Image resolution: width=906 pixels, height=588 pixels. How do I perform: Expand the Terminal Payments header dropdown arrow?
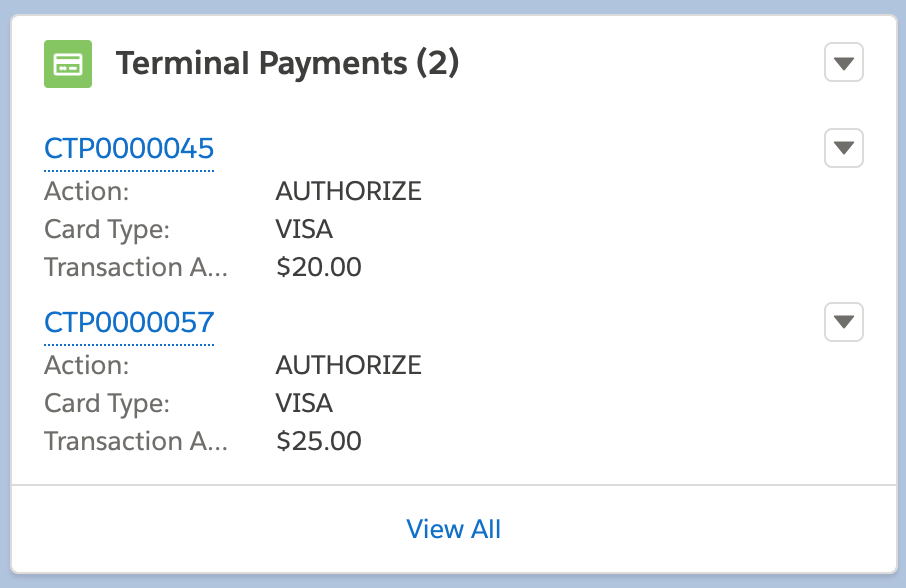point(844,62)
